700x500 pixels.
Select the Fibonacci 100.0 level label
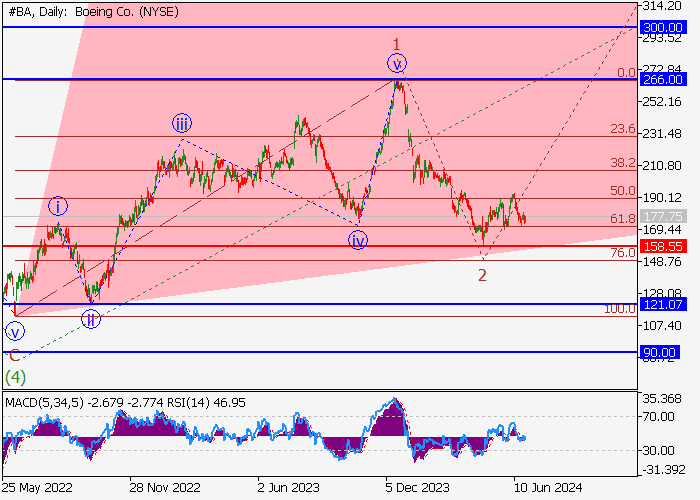(620, 308)
